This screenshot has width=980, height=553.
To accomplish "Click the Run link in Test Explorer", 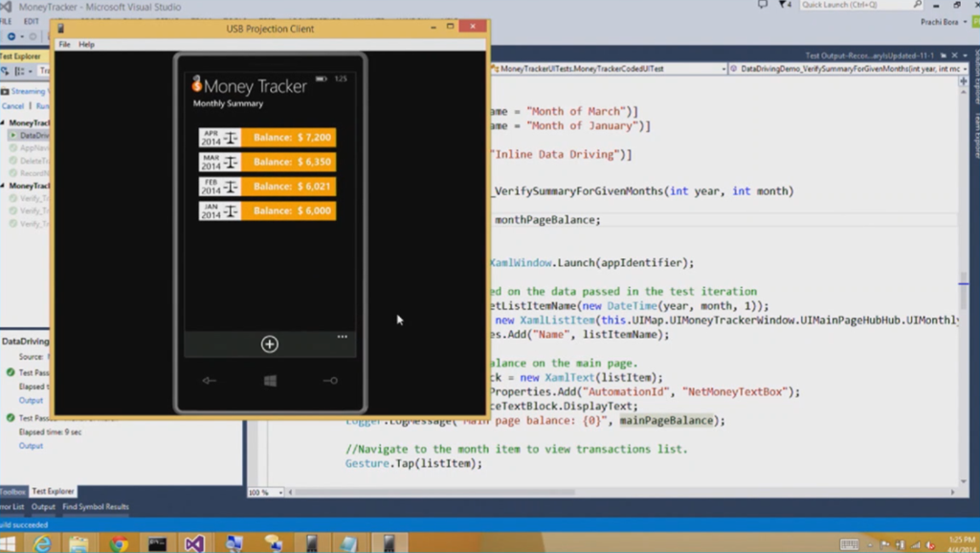I will pos(42,106).
